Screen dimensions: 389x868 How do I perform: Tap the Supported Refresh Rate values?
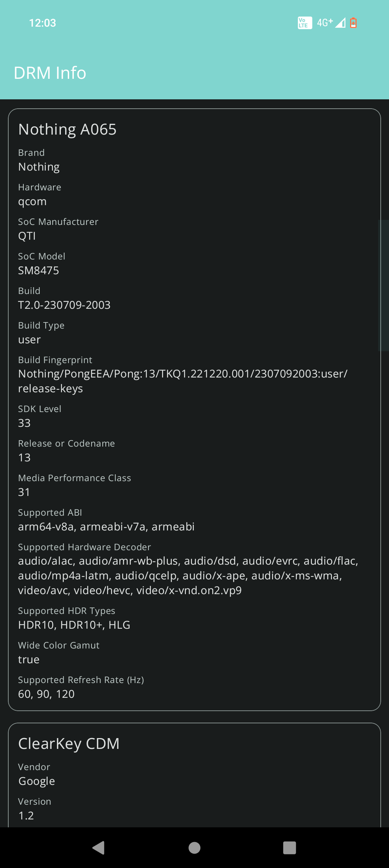[46, 694]
